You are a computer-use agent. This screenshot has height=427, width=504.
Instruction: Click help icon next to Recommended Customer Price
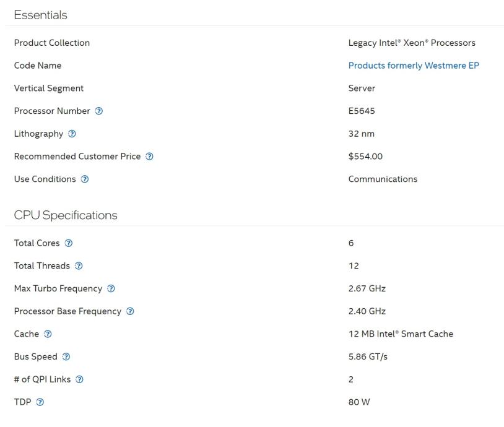(x=150, y=157)
